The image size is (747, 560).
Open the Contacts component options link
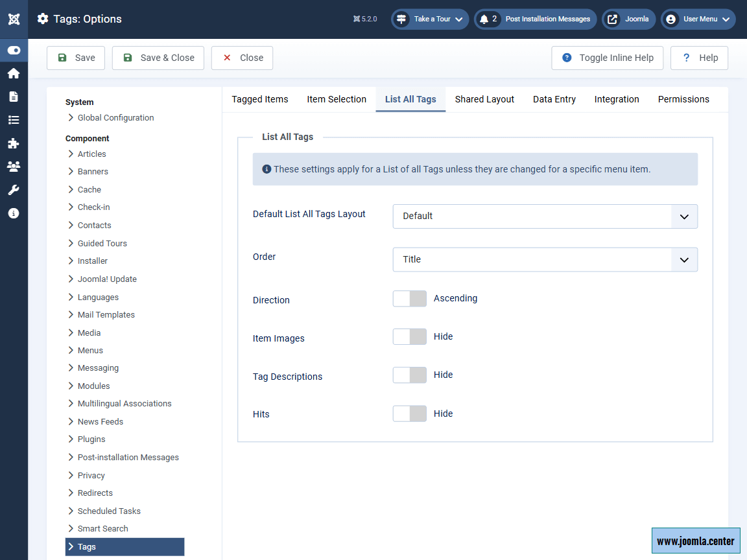tap(94, 226)
